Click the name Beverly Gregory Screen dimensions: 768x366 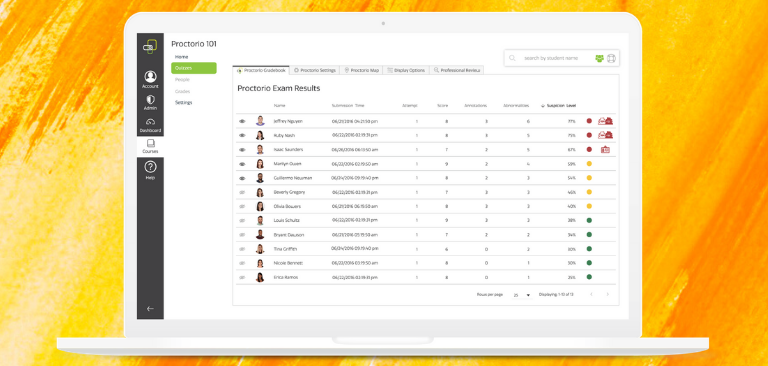pos(289,193)
